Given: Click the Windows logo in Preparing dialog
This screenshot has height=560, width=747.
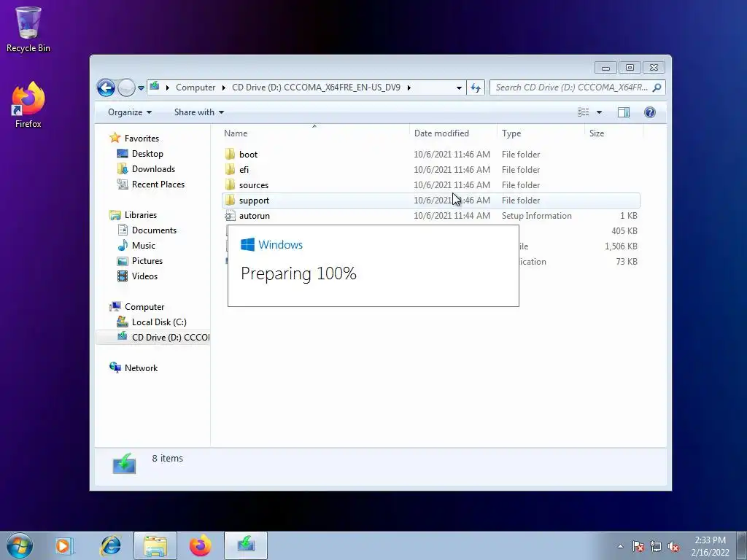Looking at the screenshot, I should pos(248,245).
